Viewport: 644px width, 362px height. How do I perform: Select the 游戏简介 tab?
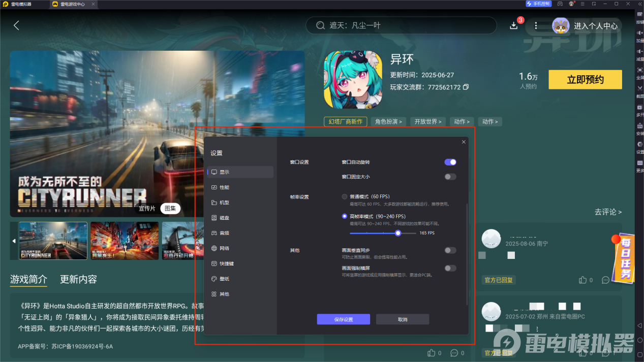[29, 279]
